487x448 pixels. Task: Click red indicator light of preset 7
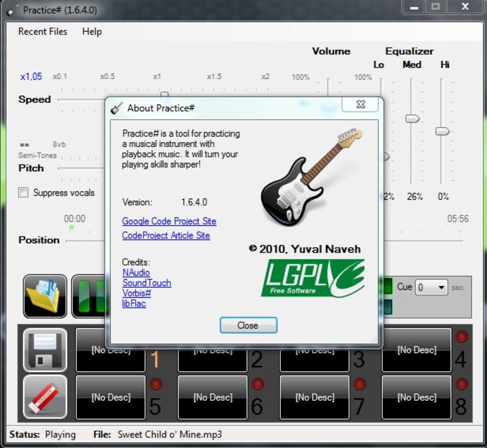(360, 384)
